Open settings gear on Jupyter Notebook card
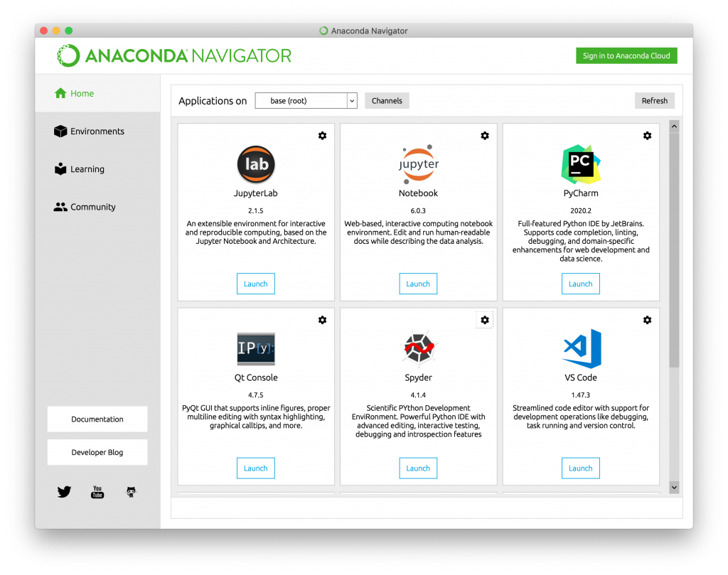Screen dimensions: 728x575 (485, 136)
